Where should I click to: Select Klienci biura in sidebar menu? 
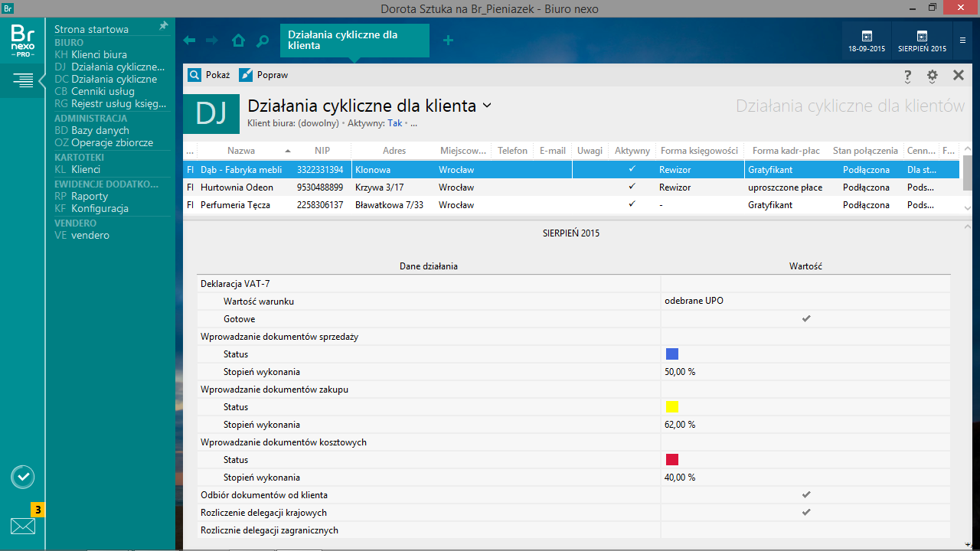click(99, 54)
